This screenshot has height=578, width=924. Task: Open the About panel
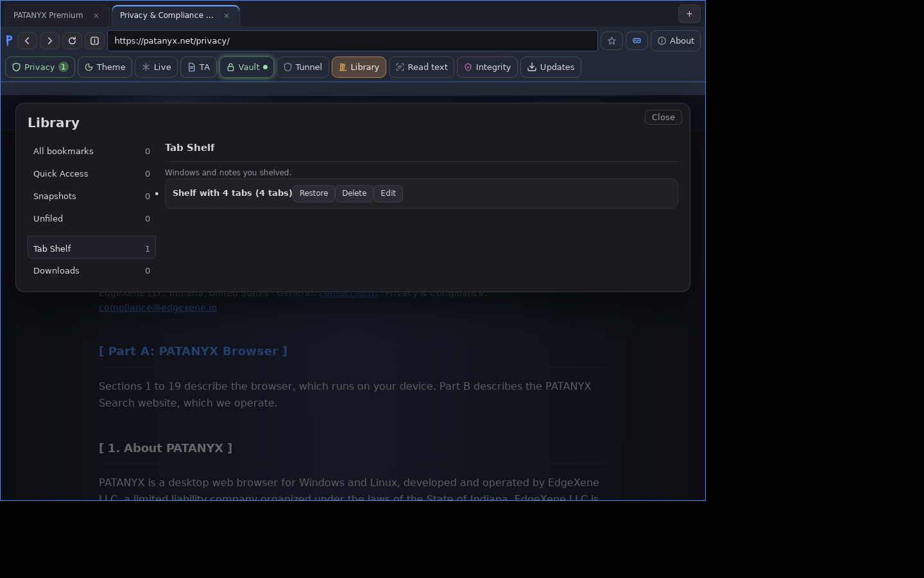pyautogui.click(x=676, y=40)
